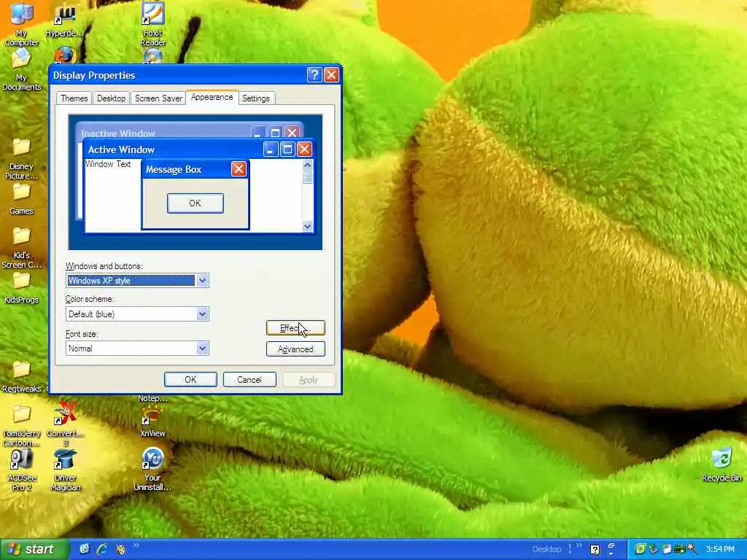
Task: Click the Display Properties title bar help button
Action: (x=314, y=75)
